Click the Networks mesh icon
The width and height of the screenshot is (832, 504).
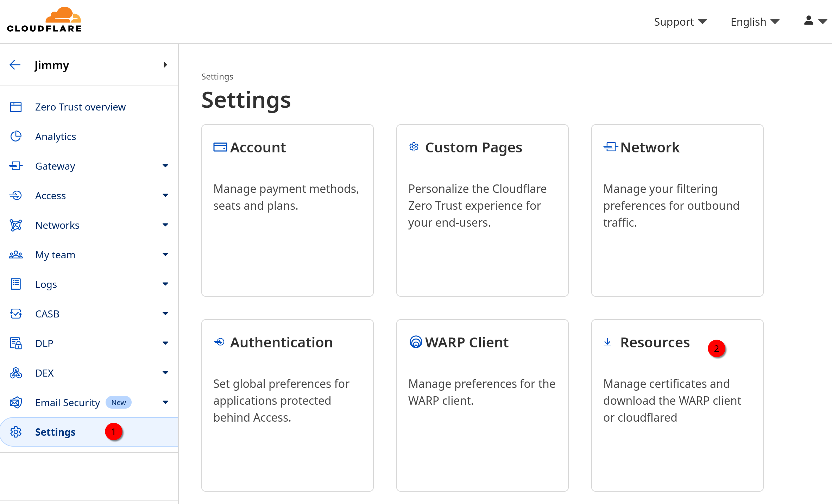click(16, 225)
